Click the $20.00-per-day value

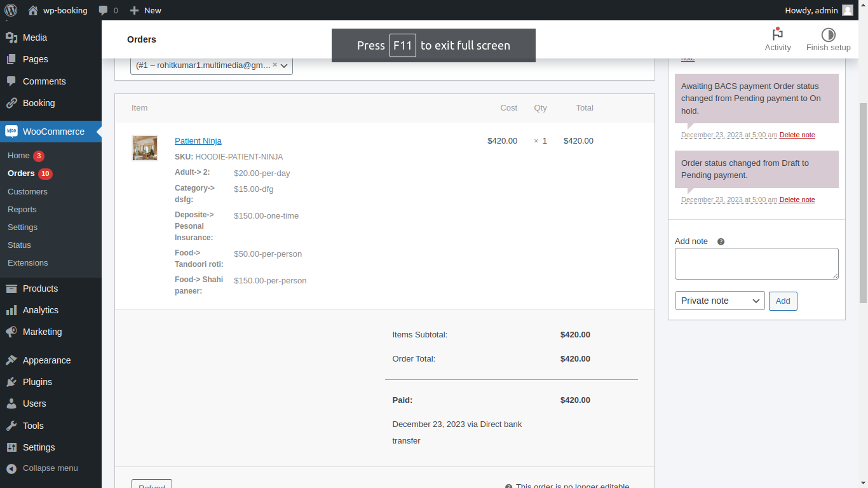point(262,173)
